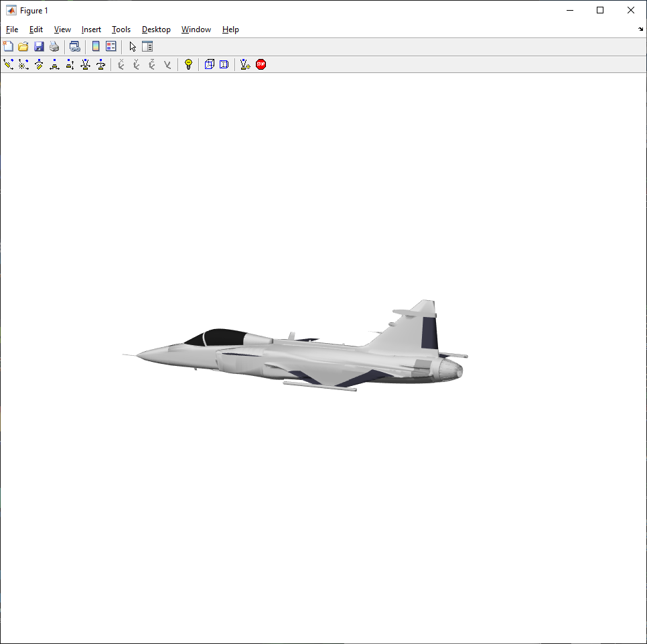Insert a legend into the figure

(110, 46)
